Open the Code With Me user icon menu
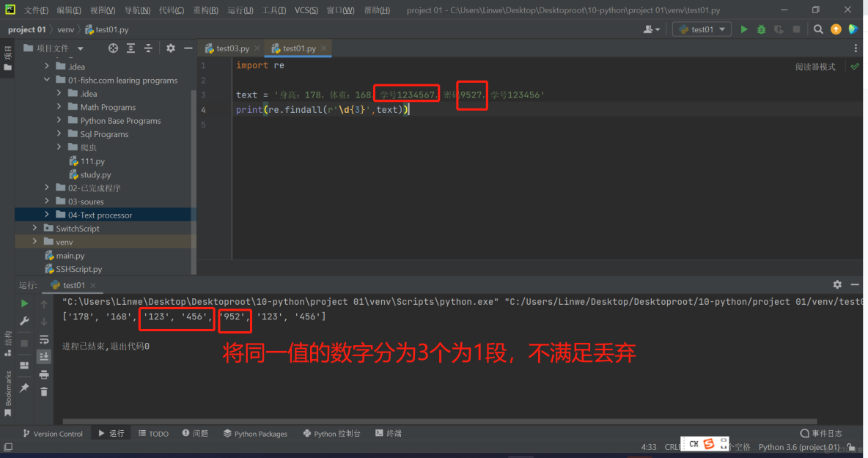Screen dimensions: 868x458 pyautogui.click(x=652, y=29)
